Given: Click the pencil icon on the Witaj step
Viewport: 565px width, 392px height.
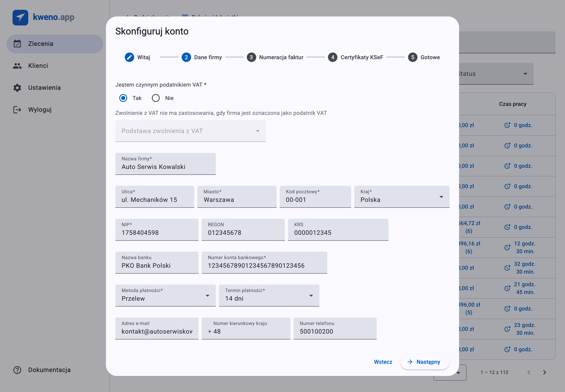Looking at the screenshot, I should point(129,57).
